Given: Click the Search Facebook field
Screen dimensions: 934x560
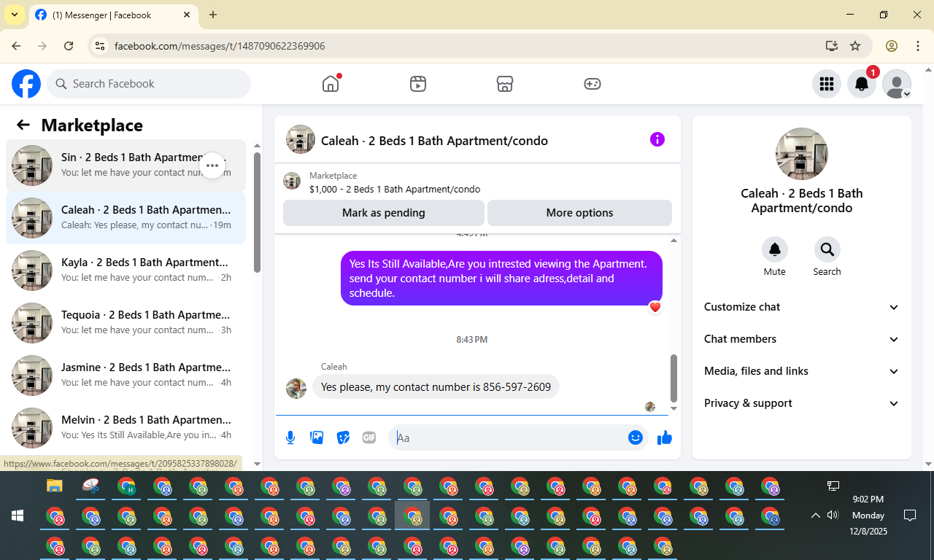Looking at the screenshot, I should pyautogui.click(x=149, y=84).
